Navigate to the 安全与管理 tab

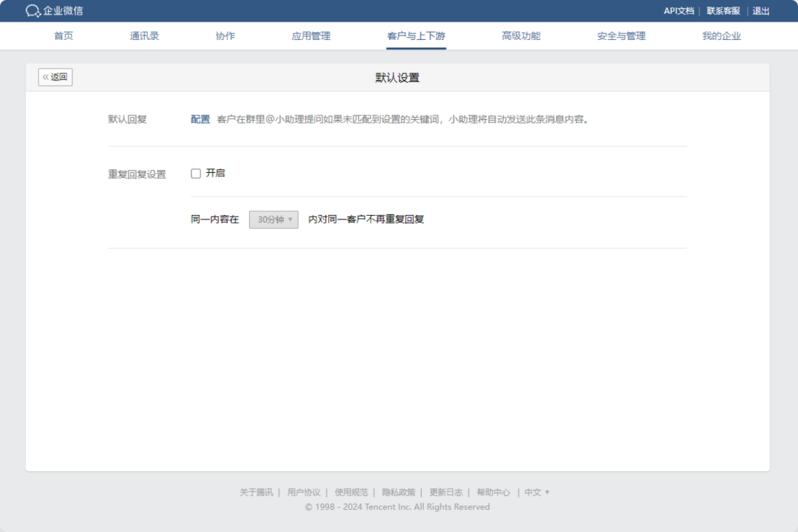(621, 36)
